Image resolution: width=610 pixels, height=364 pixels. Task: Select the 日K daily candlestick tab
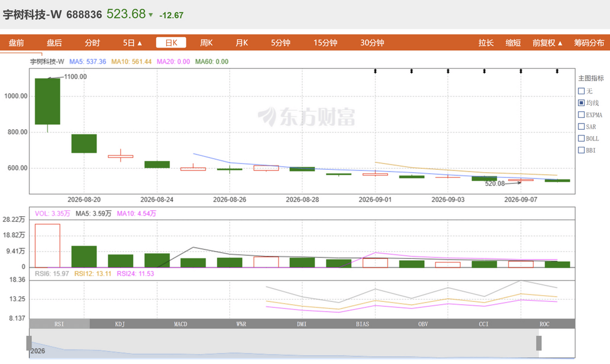coord(171,42)
